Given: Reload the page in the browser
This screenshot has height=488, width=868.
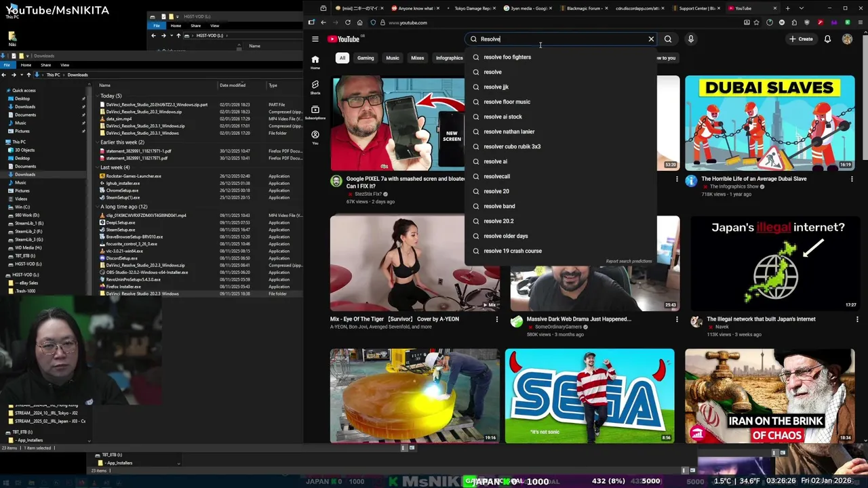Looking at the screenshot, I should 348,22.
